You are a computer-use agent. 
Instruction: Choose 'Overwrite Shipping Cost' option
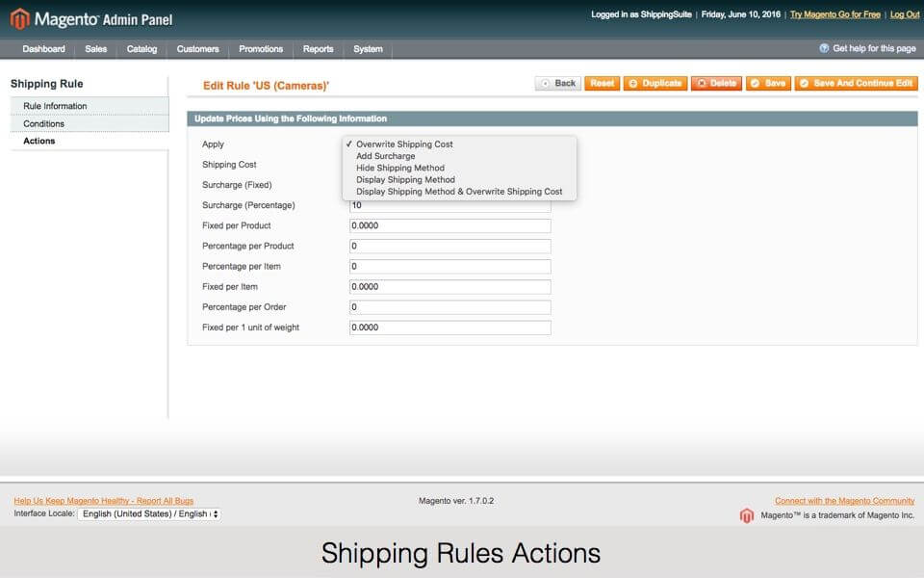pyautogui.click(x=459, y=144)
